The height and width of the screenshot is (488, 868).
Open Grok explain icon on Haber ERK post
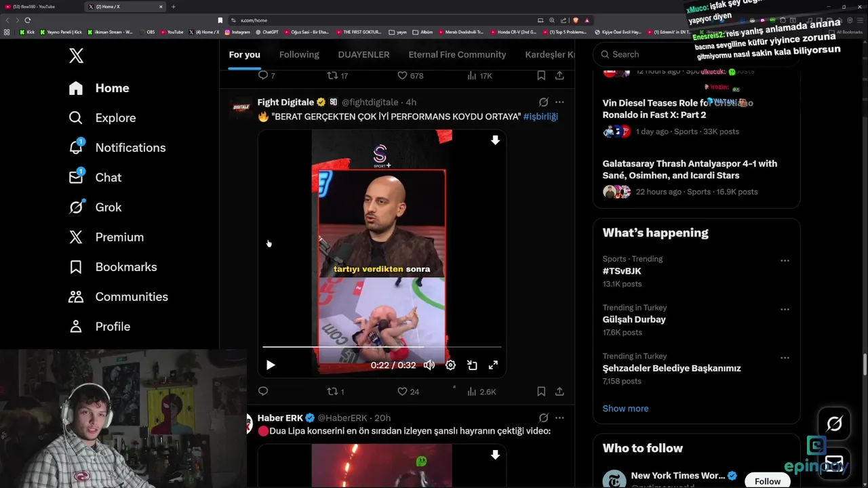coord(543,418)
